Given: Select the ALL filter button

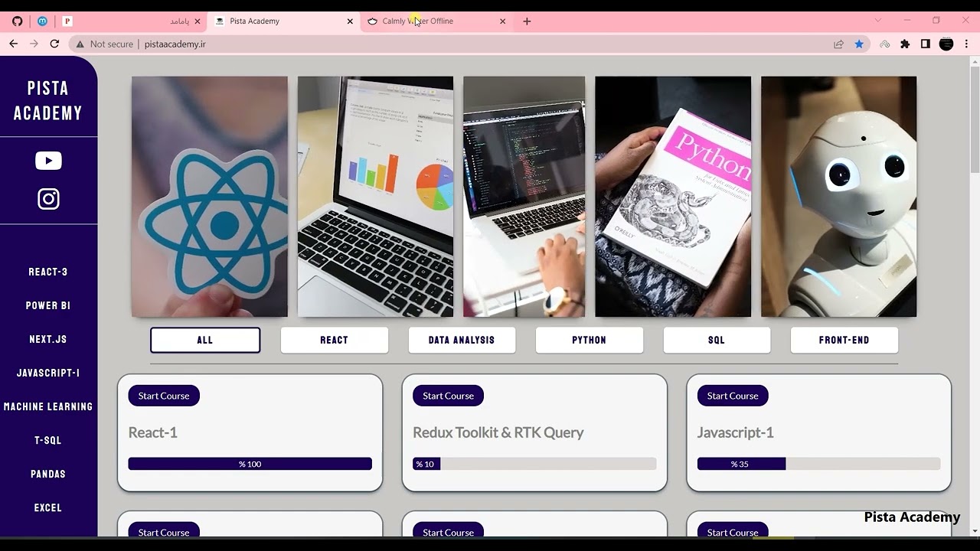Looking at the screenshot, I should [205, 340].
